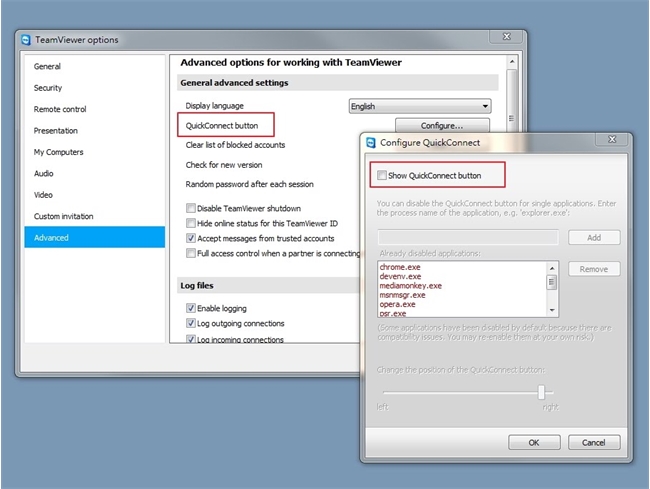Toggle Disable TeamViewer shutdown checkbox

tap(191, 208)
